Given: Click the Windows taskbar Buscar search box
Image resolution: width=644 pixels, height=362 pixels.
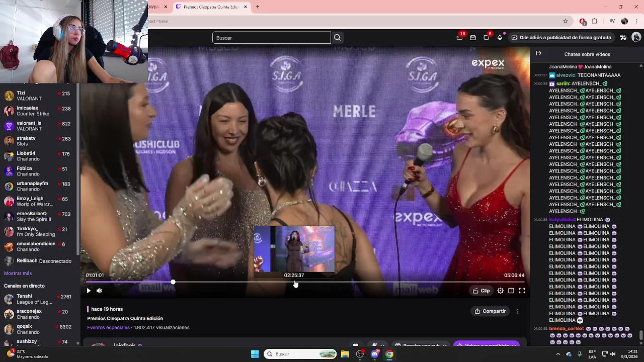Looking at the screenshot, I should click(x=300, y=354).
